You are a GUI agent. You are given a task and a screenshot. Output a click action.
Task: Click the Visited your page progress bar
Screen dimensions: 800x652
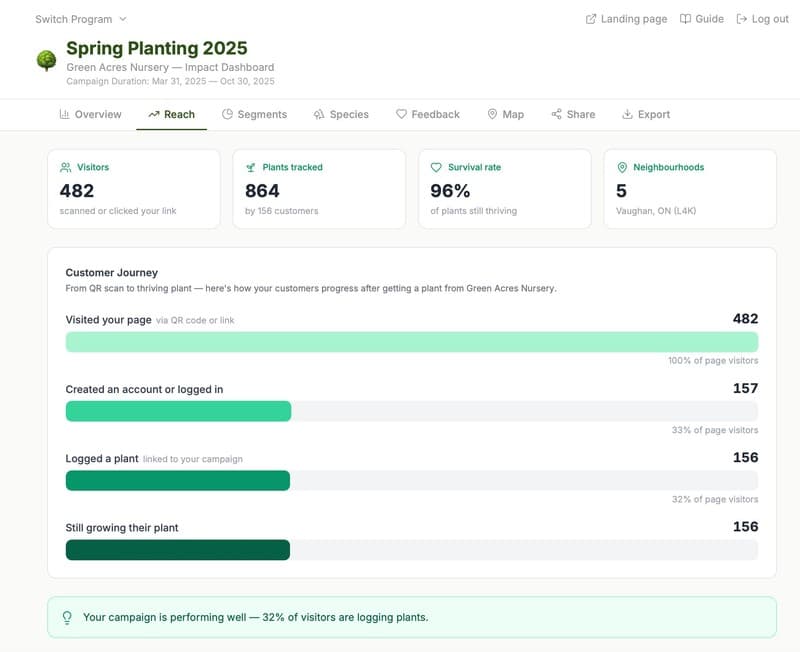coord(411,342)
